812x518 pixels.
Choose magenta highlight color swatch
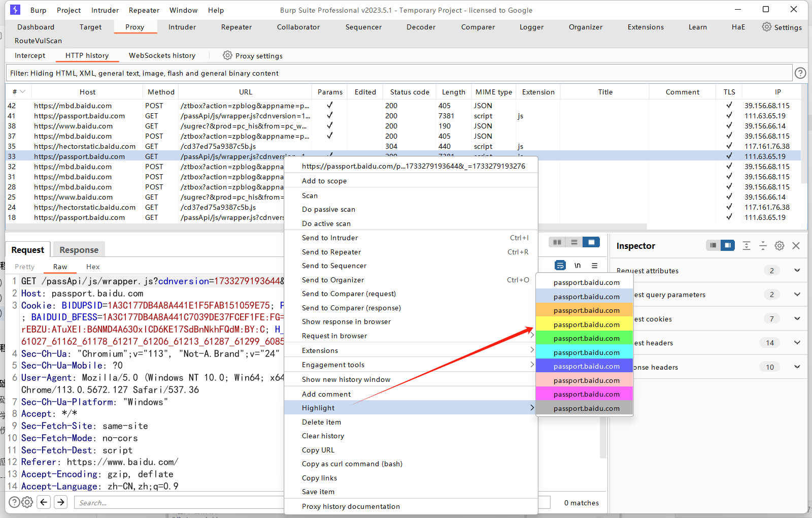pyautogui.click(x=585, y=394)
